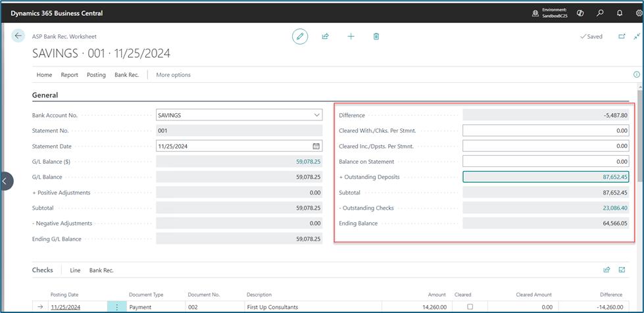Drill into G/L Balance ($) value 59,078.25

pyautogui.click(x=308, y=161)
